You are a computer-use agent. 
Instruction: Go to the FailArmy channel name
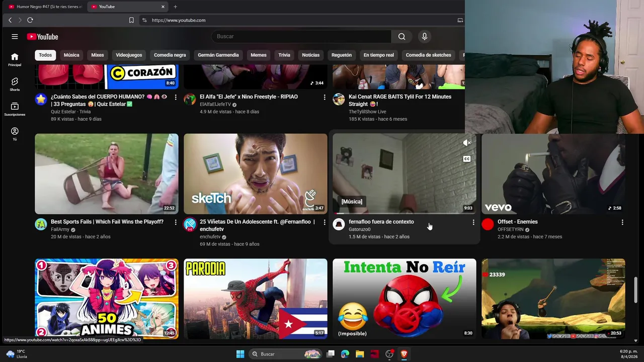60,229
